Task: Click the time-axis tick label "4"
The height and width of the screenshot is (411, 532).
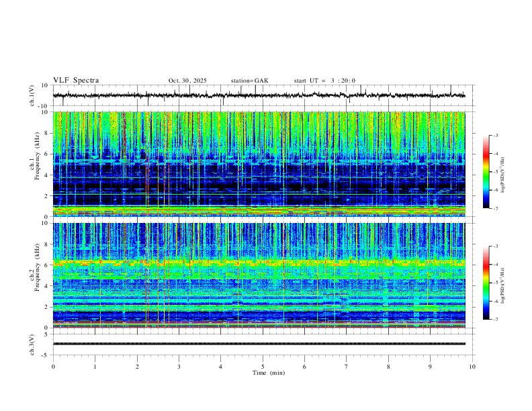Action: pyautogui.click(x=220, y=367)
